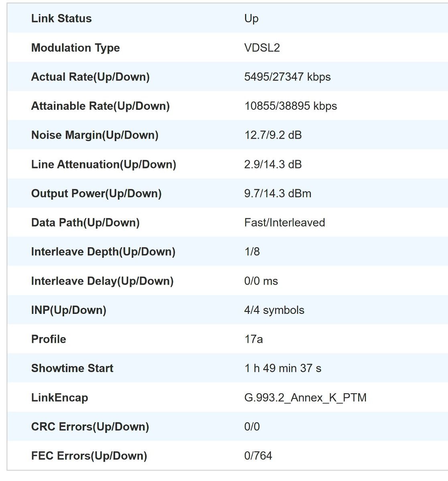Click the Noise Margin value 12.7/9.2 dB
Image resolution: width=448 pixels, height=481 pixels.
(273, 135)
